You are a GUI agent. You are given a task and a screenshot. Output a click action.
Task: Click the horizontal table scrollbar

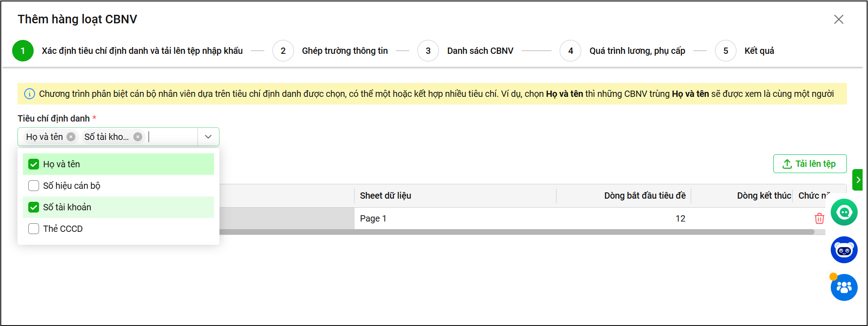click(x=516, y=232)
